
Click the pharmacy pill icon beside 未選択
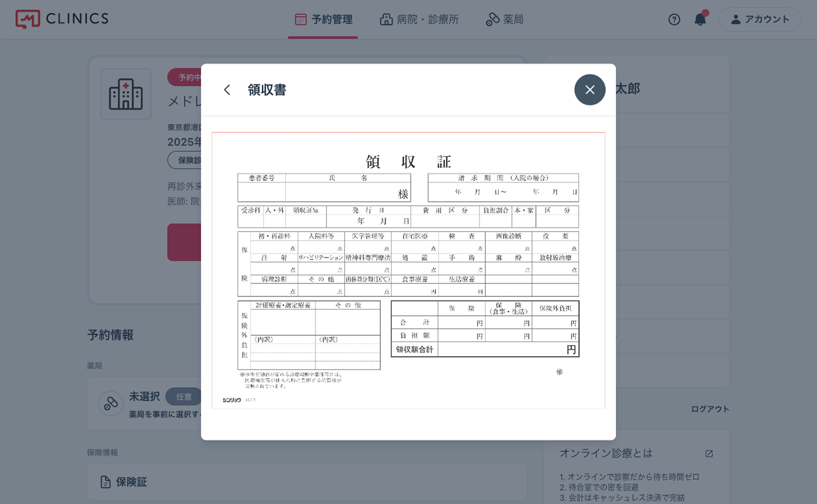(111, 403)
